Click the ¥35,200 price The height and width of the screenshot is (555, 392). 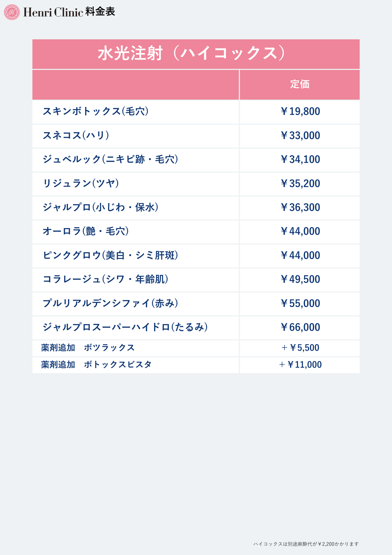300,183
